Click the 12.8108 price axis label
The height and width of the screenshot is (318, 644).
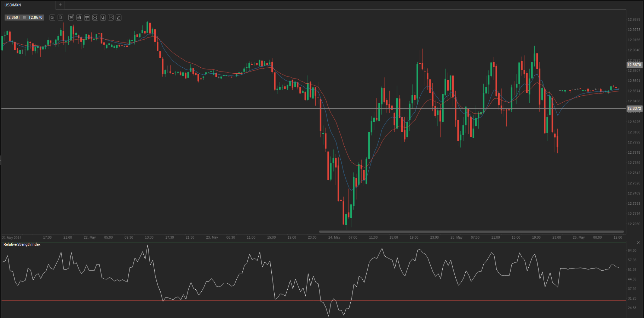(x=634, y=132)
